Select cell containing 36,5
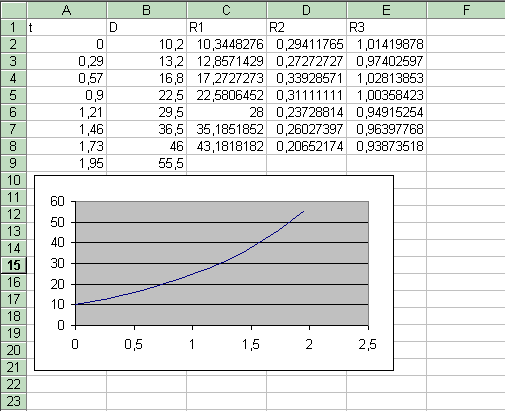 pyautogui.click(x=147, y=129)
